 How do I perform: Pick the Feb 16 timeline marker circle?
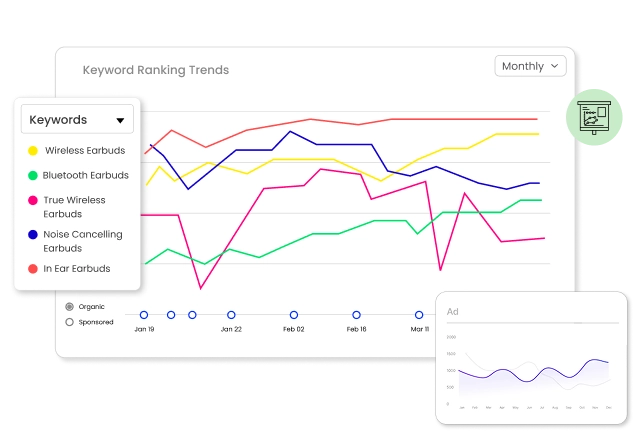[x=356, y=315]
